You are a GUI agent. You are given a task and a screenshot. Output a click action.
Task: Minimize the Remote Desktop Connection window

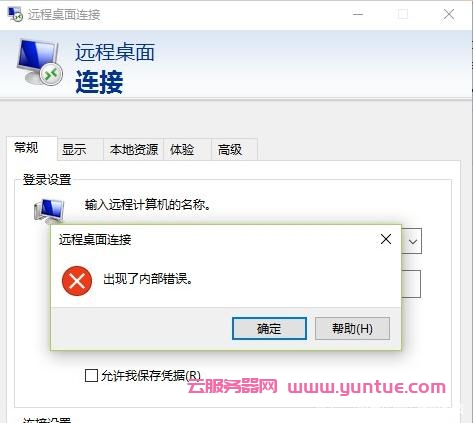pos(358,14)
